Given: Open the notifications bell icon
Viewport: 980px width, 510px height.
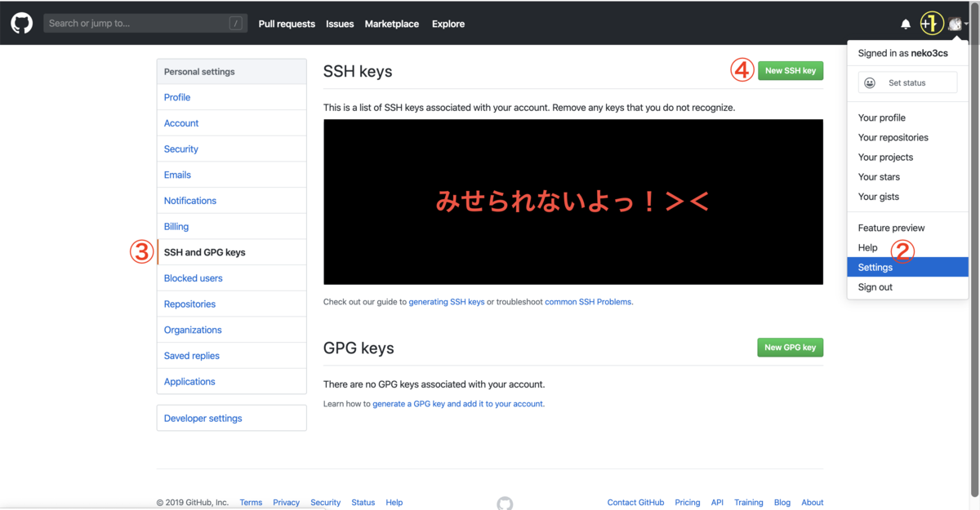Looking at the screenshot, I should click(x=906, y=24).
